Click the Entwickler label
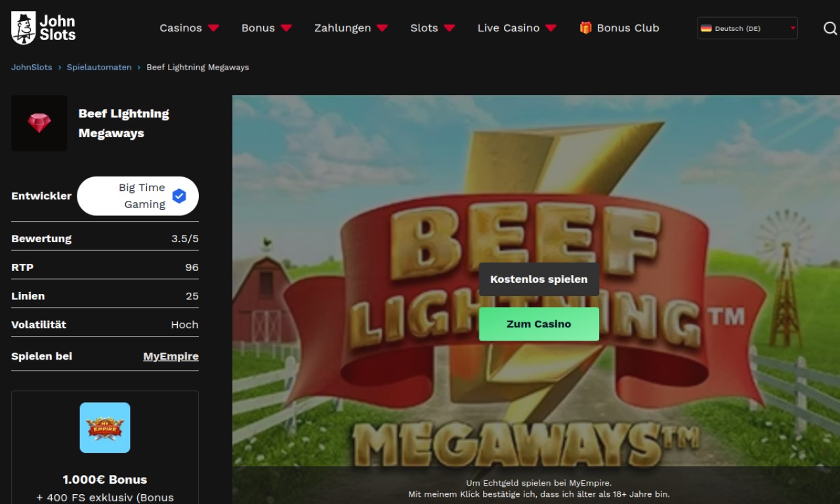 (x=41, y=196)
